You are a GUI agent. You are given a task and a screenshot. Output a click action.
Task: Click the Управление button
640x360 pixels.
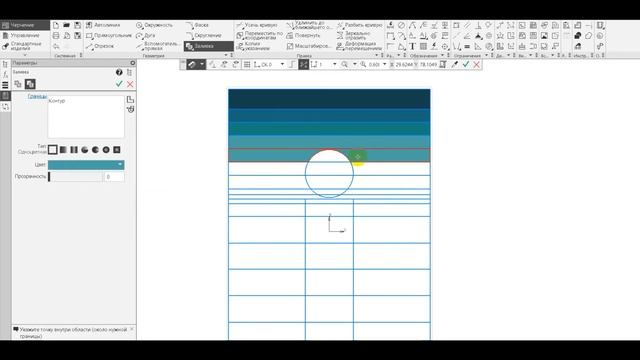(25, 36)
